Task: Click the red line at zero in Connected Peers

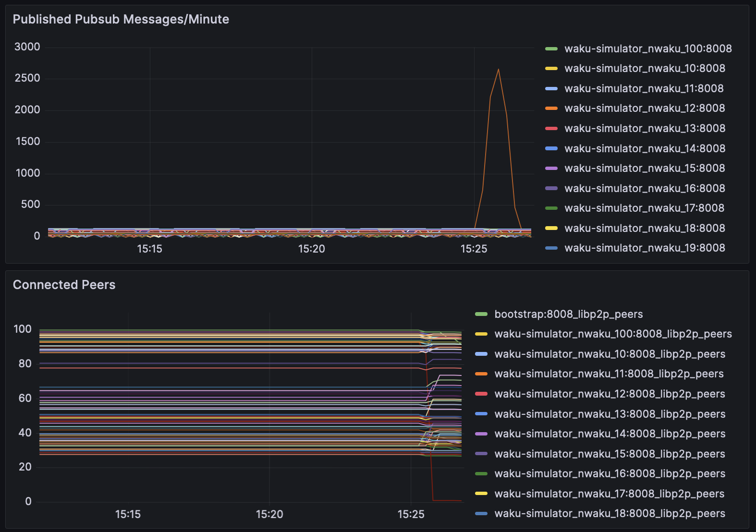Action: point(447,501)
